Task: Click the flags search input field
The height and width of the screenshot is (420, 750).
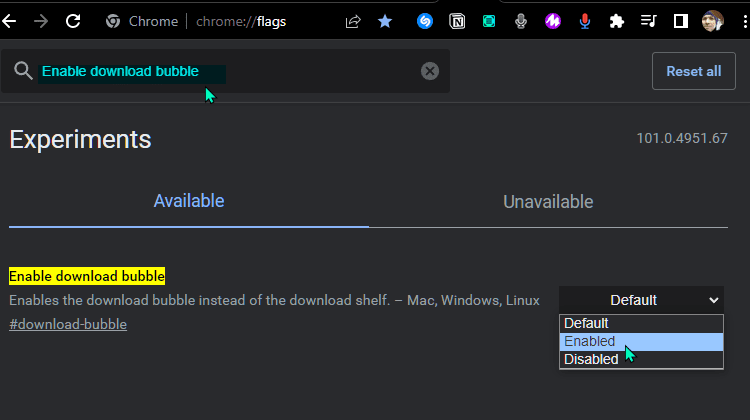Action: tap(225, 71)
